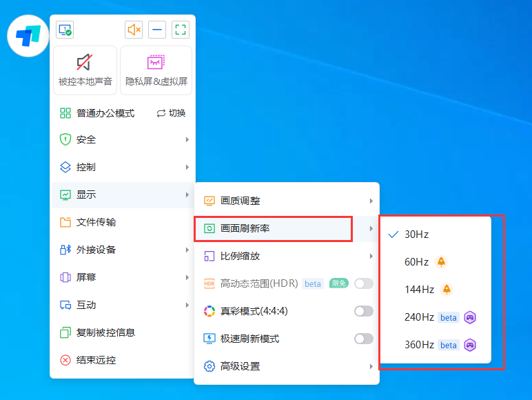Open the 外接设备 menu entry
This screenshot has width=532, height=400.
pos(123,250)
